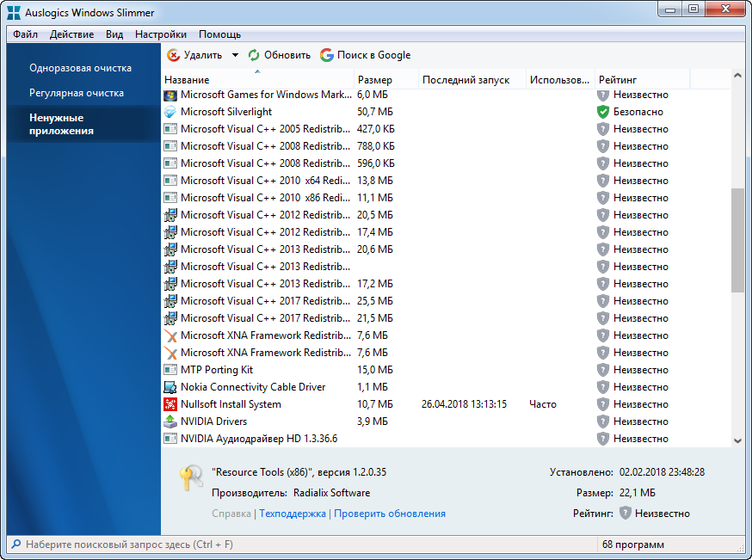This screenshot has width=752, height=560.
Task: Open the Техподдержка link
Action: tap(293, 514)
